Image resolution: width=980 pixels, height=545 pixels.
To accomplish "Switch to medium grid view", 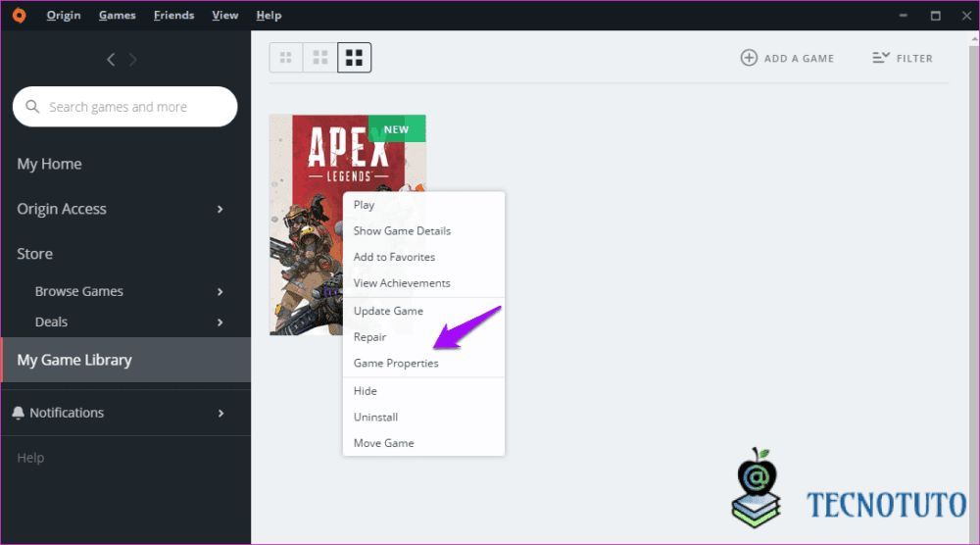I will coord(320,58).
